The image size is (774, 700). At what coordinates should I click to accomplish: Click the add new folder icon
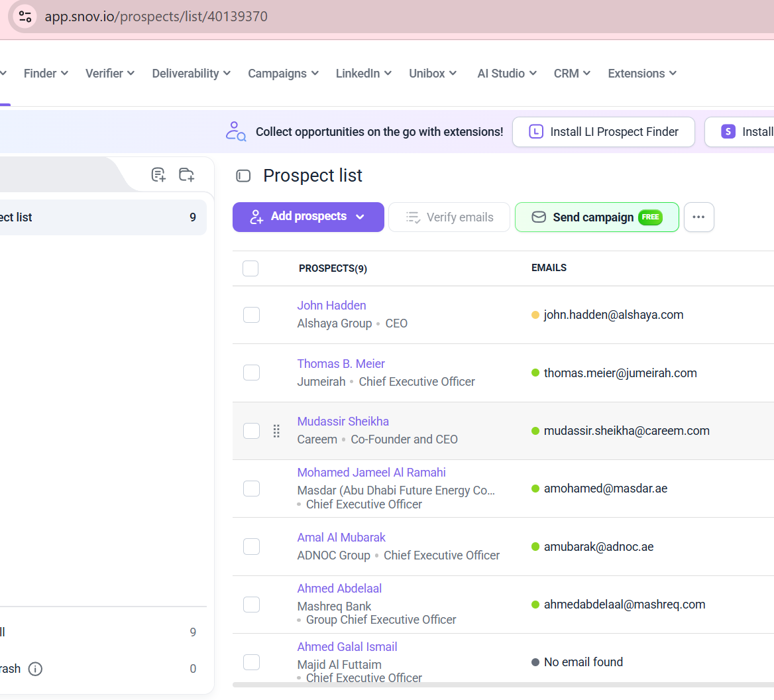click(x=187, y=175)
